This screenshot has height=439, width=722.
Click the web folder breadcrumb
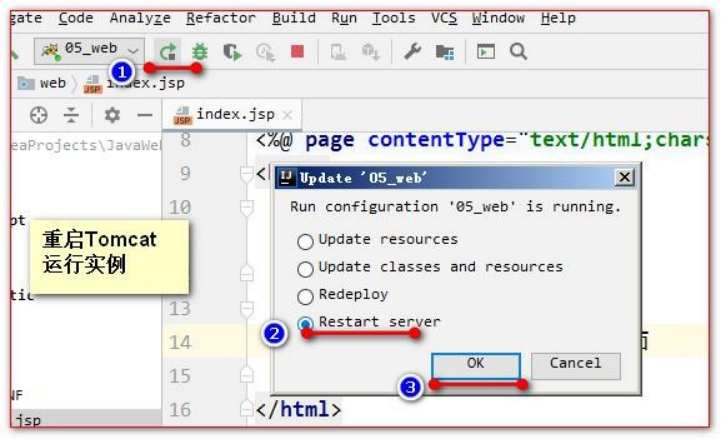click(x=42, y=83)
